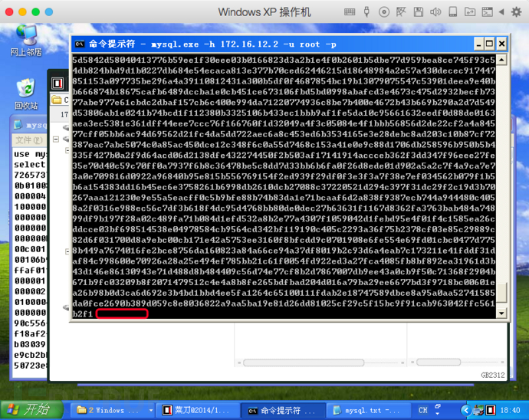
Task: Open VM settings gear icon
Action: pyautogui.click(x=516, y=12)
